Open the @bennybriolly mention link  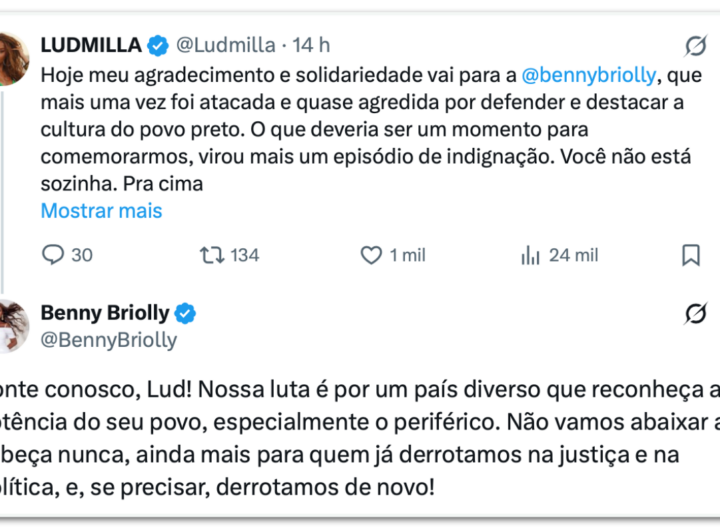[x=589, y=74]
